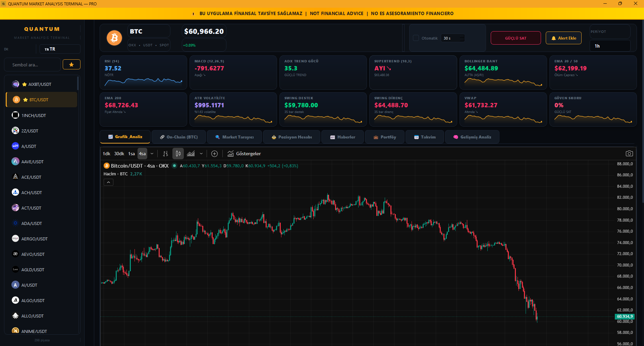Viewport: 644px width, 346px height.
Task: Enable the Otomatik auto-refresh checkbox
Action: click(x=416, y=38)
